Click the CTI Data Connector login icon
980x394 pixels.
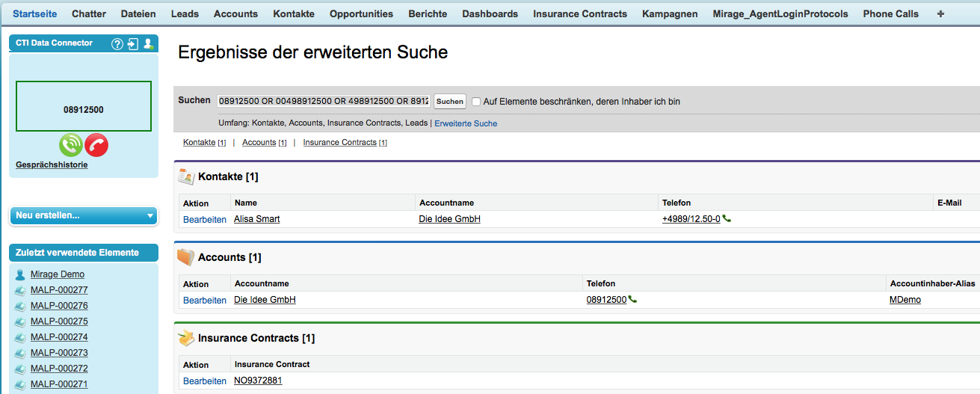click(x=133, y=44)
